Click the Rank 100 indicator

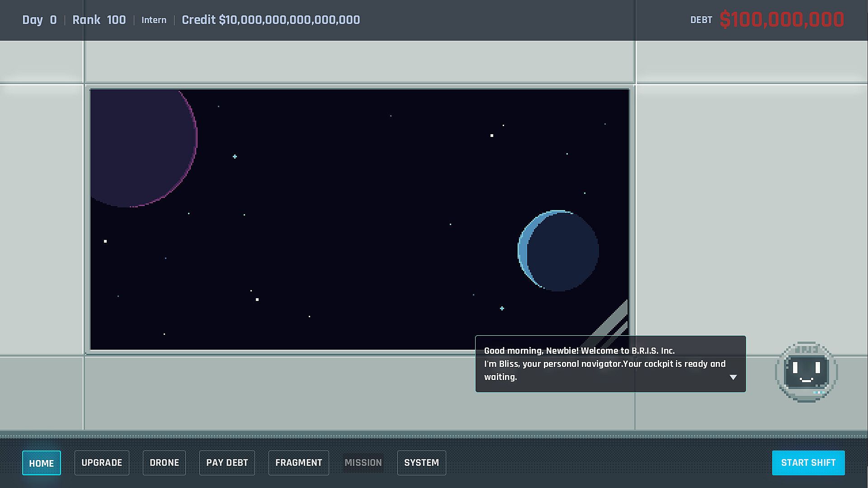[99, 20]
